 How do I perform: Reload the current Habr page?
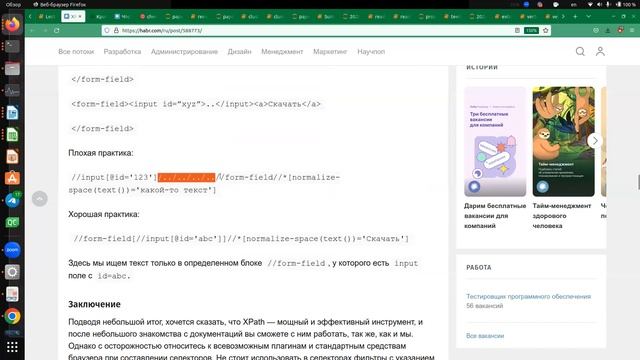click(57, 31)
